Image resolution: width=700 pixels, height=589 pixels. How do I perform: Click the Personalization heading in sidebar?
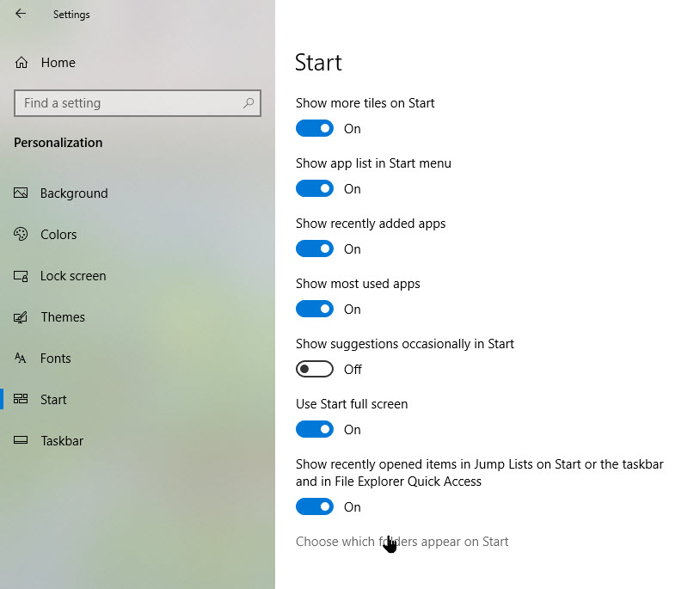pos(58,142)
